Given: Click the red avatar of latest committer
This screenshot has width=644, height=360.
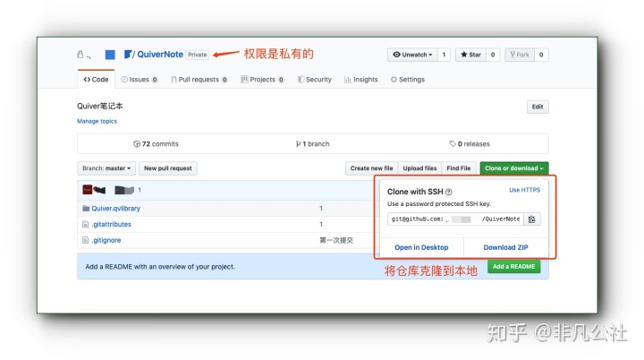Looking at the screenshot, I should click(87, 190).
